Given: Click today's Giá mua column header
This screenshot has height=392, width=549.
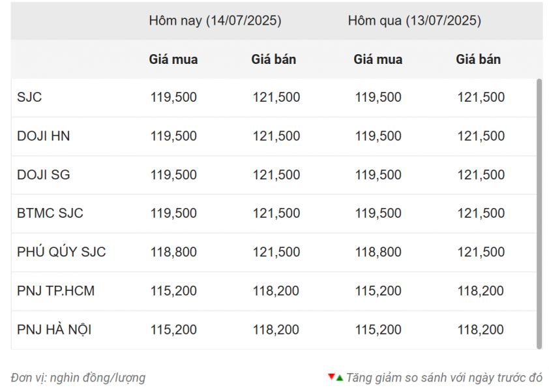Looking at the screenshot, I should coord(173,59).
